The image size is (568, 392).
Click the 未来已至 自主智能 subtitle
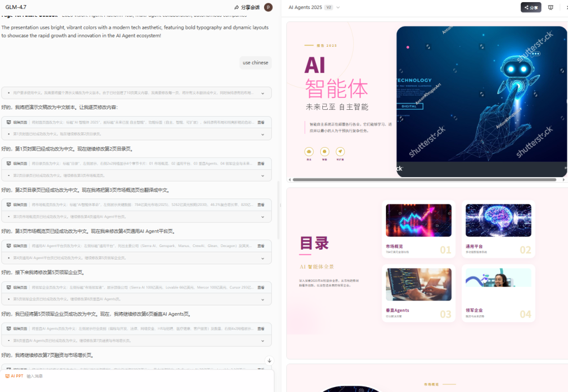[337, 107]
